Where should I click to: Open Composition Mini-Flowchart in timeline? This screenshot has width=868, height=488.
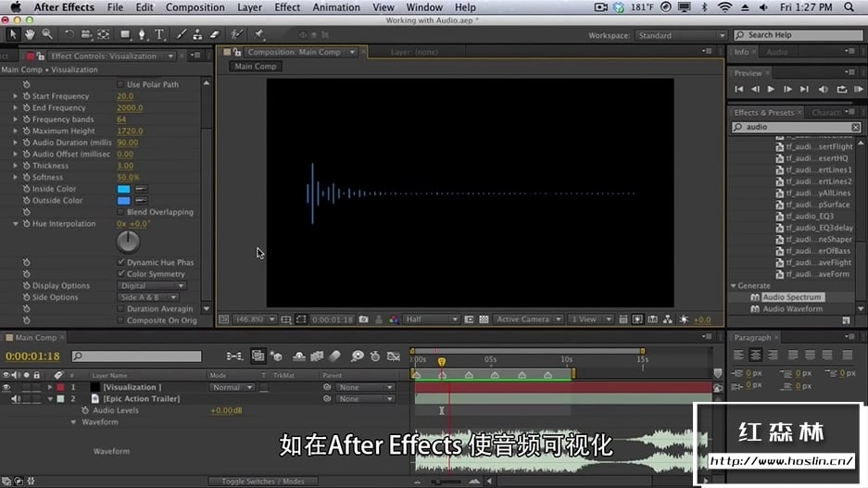[234, 357]
